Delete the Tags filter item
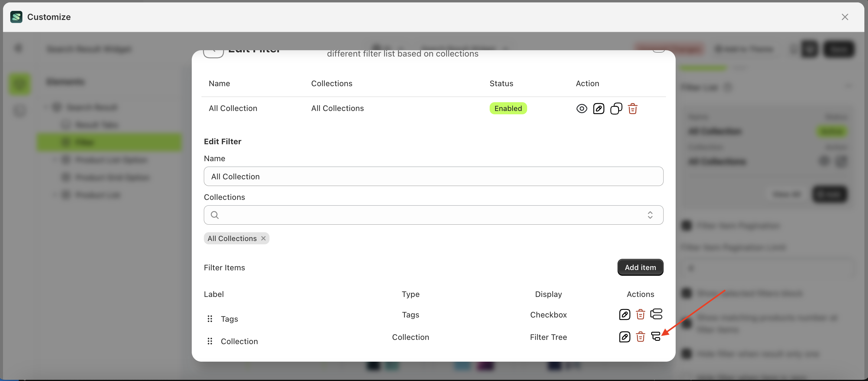 [640, 314]
